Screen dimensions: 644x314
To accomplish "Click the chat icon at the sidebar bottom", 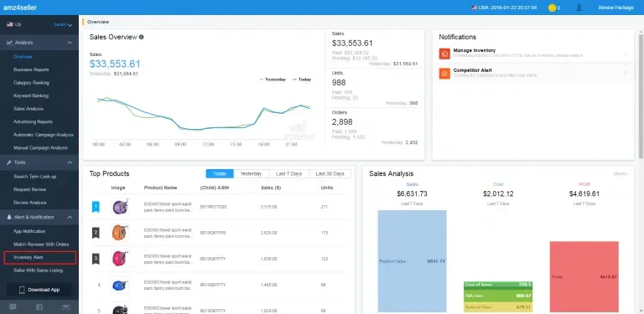I will coord(13,306).
